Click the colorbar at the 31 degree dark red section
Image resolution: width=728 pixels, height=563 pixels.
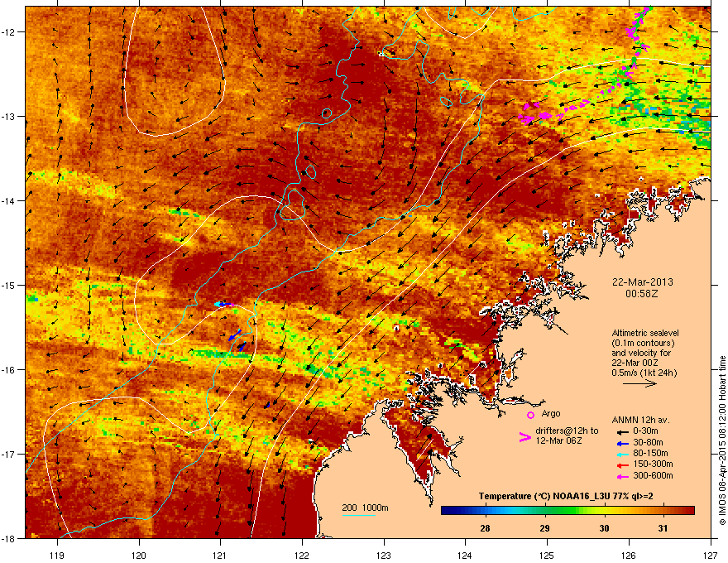[663, 511]
